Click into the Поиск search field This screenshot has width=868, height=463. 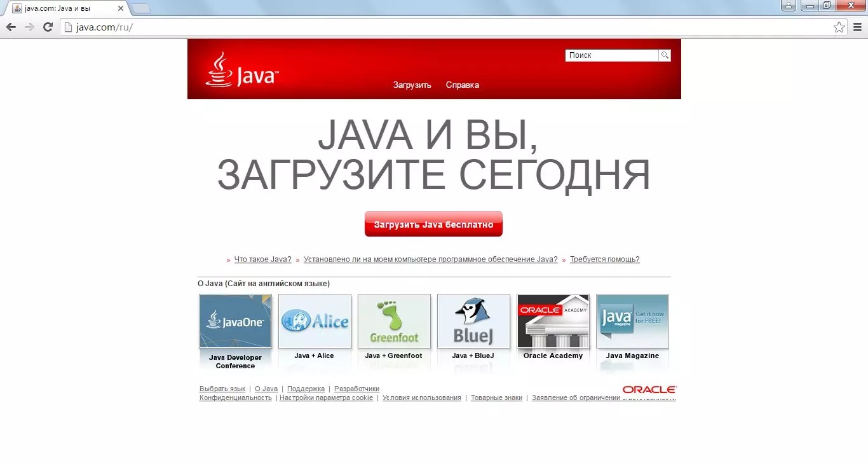[611, 55]
